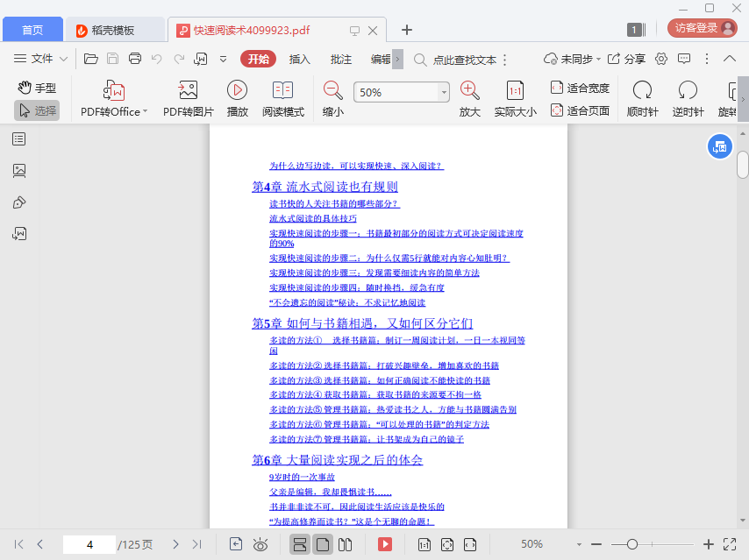749x560 pixels.
Task: Expand the 文件 menu arrow
Action: 63,60
